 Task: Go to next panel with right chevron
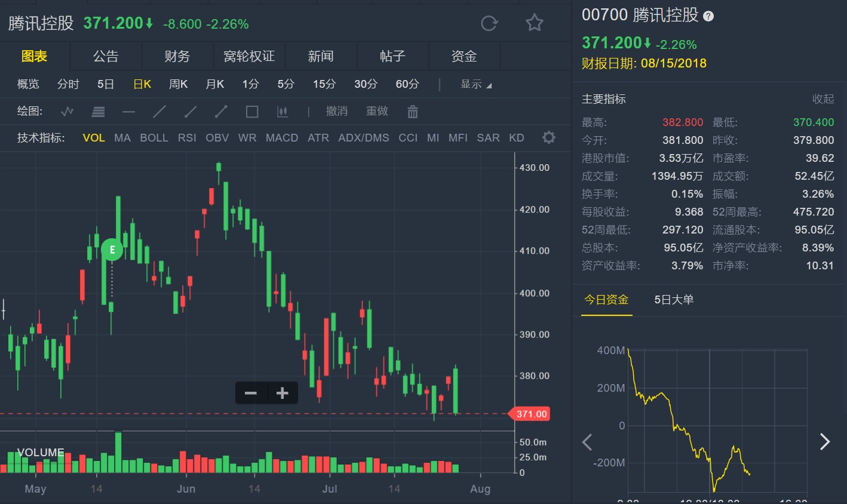(x=824, y=442)
